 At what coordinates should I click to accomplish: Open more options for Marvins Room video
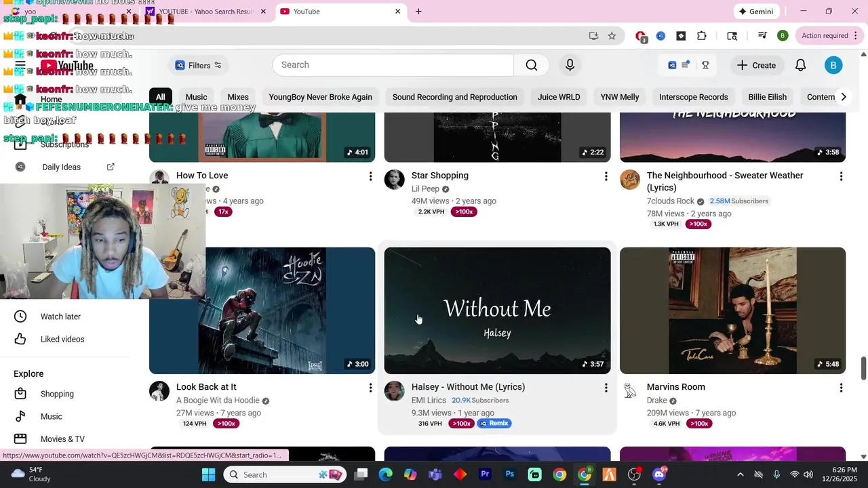841,388
